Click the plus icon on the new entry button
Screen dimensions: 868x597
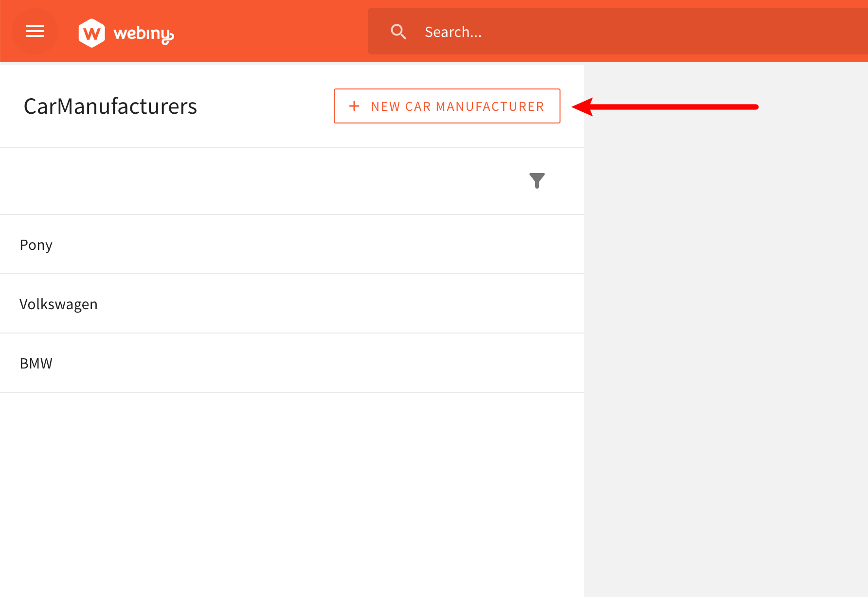[x=354, y=106]
